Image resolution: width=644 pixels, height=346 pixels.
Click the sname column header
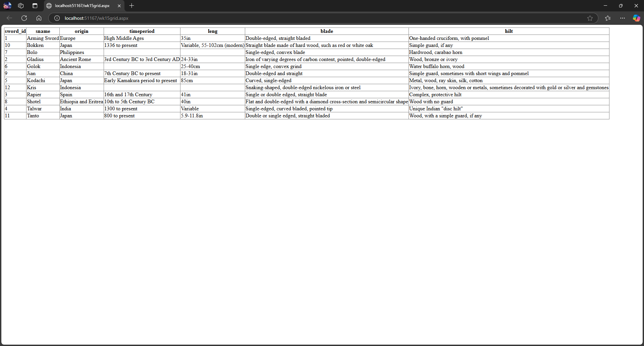click(43, 31)
